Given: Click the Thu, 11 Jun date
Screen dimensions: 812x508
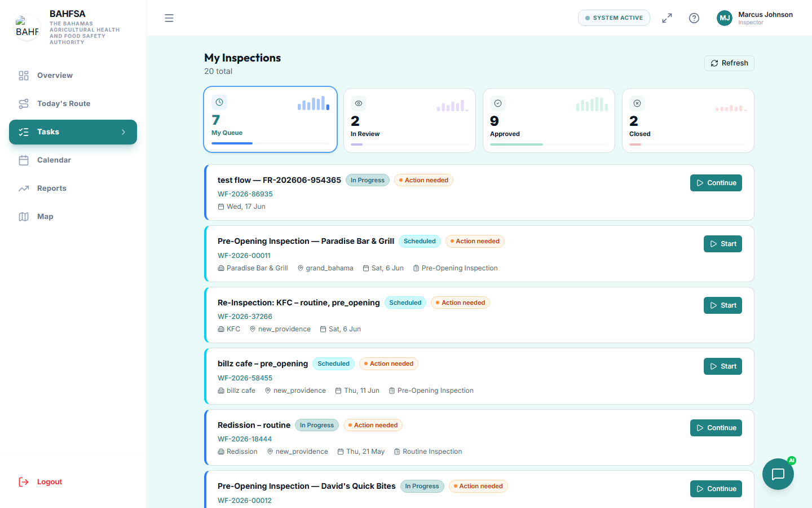Looking at the screenshot, I should click(x=361, y=391).
